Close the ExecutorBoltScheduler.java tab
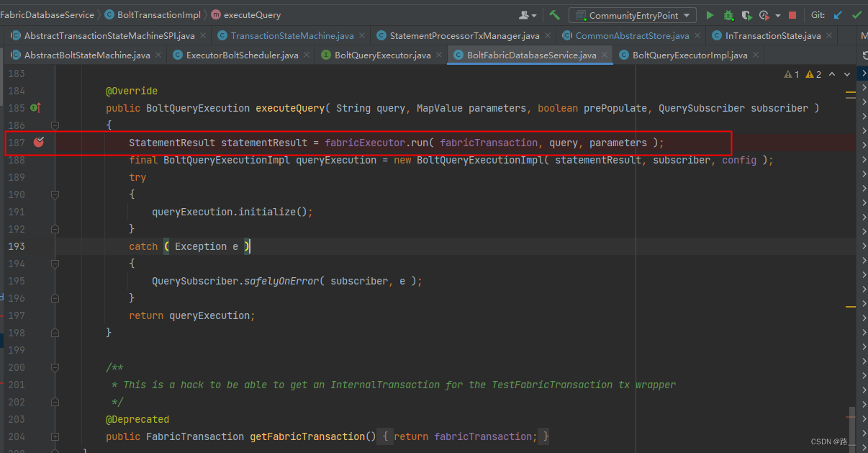Viewport: 868px width, 453px height. click(x=305, y=55)
